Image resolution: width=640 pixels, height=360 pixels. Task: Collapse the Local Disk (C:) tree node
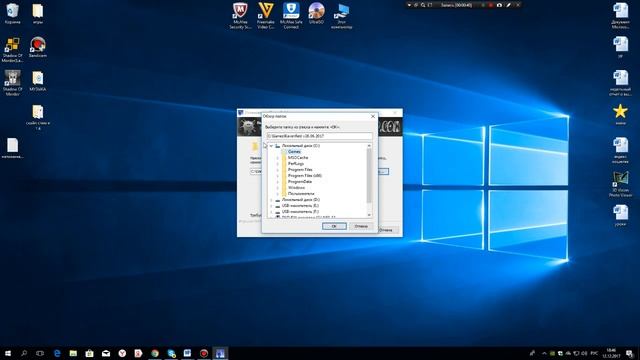(271, 146)
